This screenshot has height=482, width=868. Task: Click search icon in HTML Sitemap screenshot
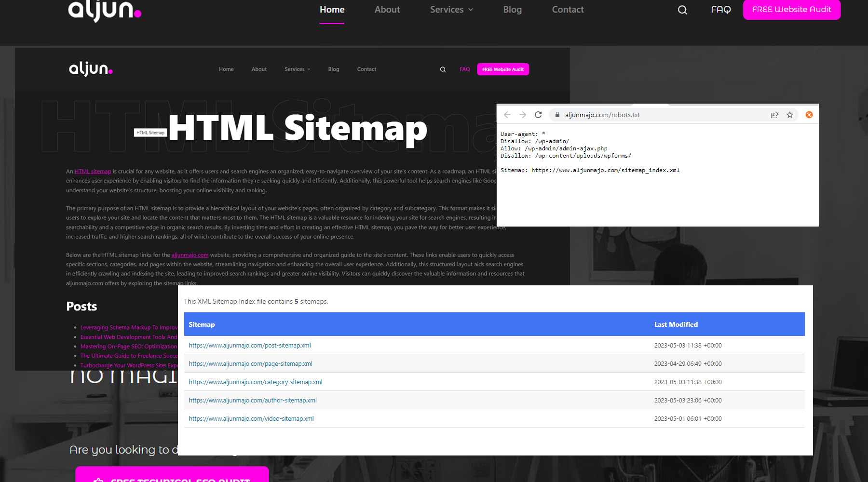(x=443, y=69)
